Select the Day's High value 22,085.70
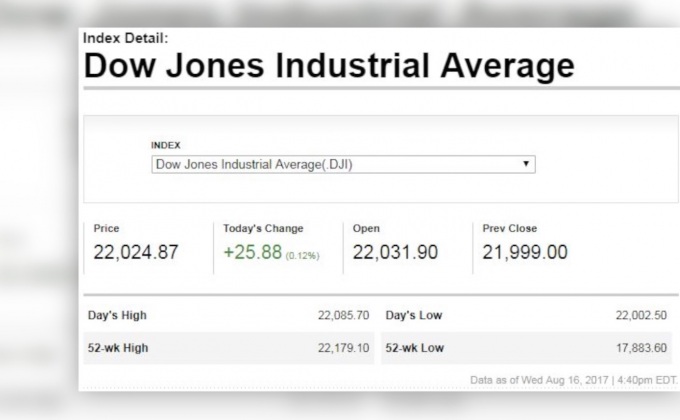Image resolution: width=680 pixels, height=420 pixels. coord(343,315)
